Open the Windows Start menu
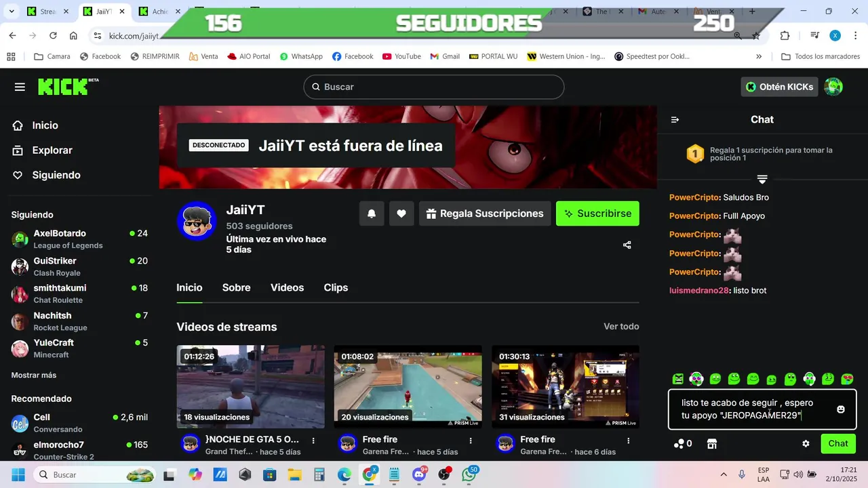 click(18, 474)
